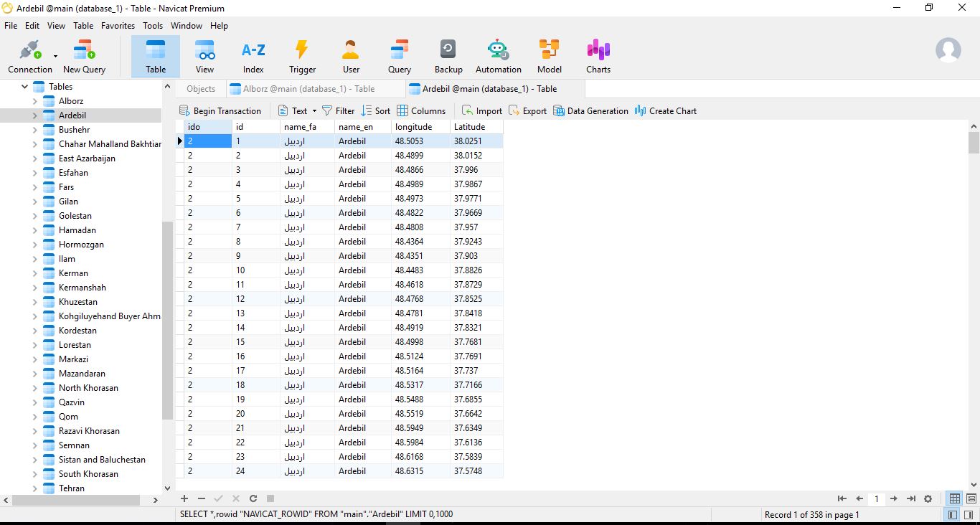Go to the next page
Viewport: 980px width, 525px height.
coord(894,498)
